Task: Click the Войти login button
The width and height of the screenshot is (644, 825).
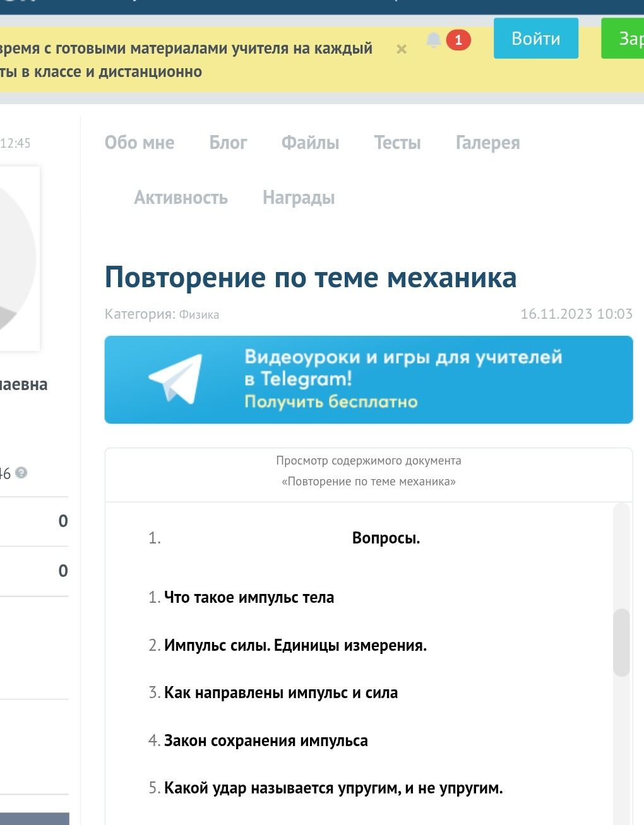Action: 536,39
